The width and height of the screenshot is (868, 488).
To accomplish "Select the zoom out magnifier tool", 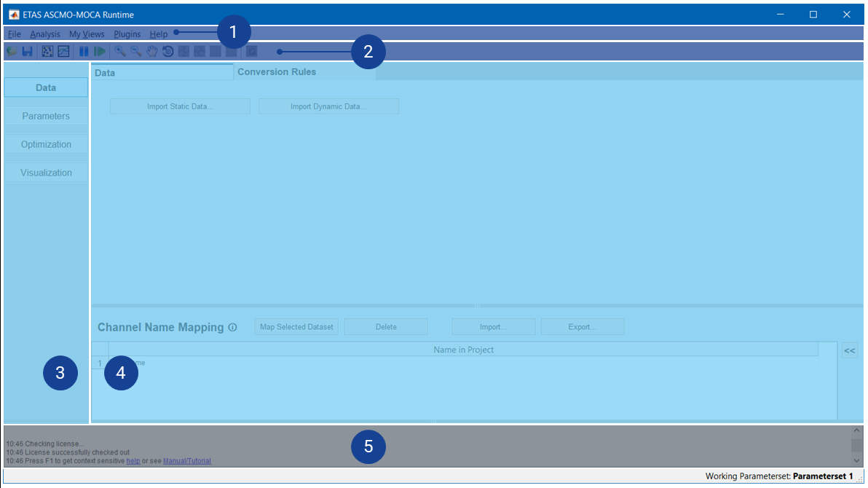I will pos(136,52).
